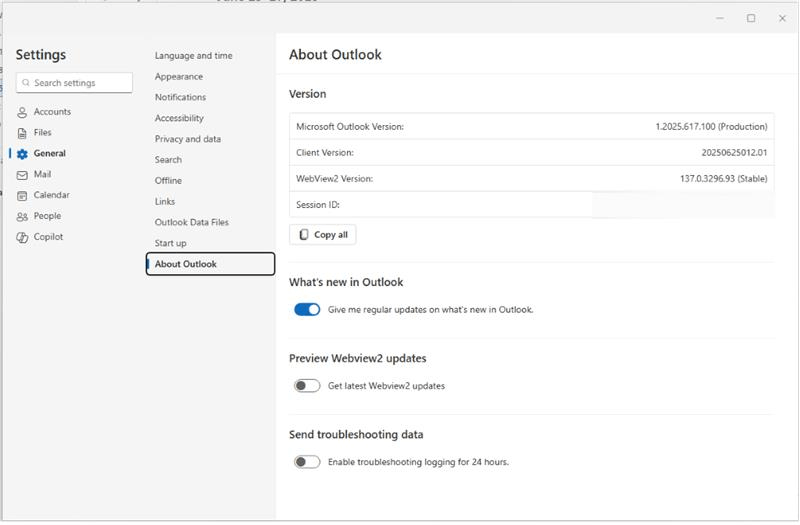Close the Settings window
Image resolution: width=800 pixels, height=525 pixels.
[x=782, y=18]
